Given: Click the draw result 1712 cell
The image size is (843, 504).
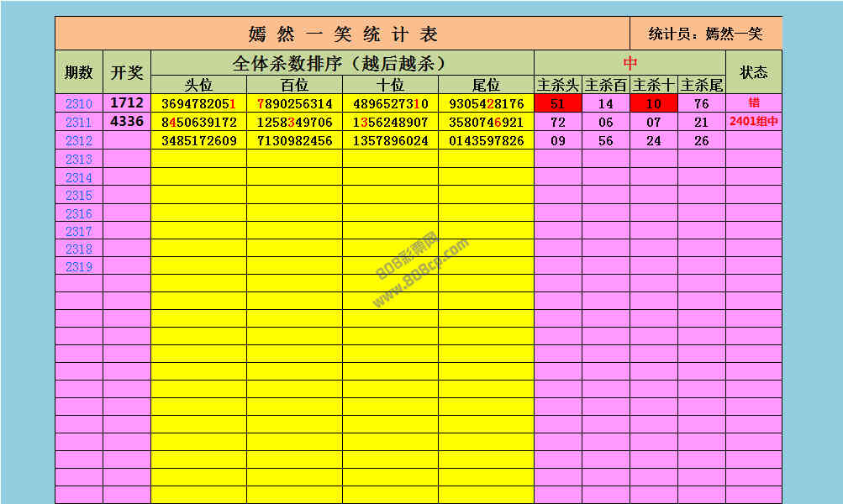Looking at the screenshot, I should coord(127,103).
